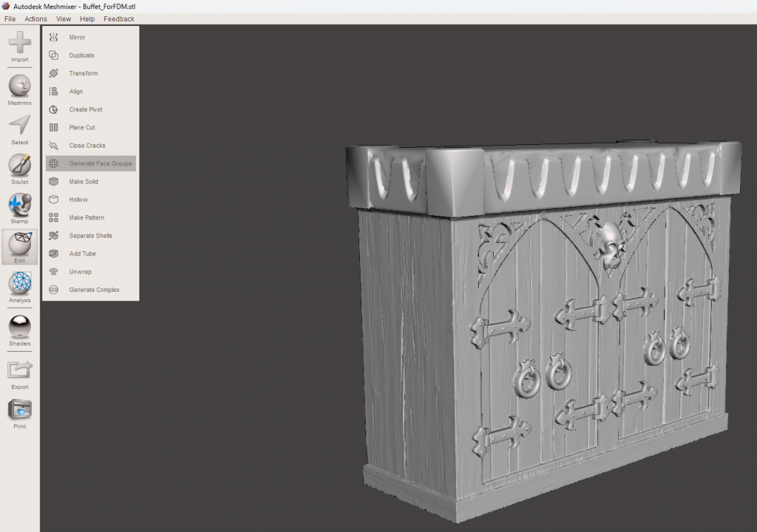The height and width of the screenshot is (532, 757).
Task: Open the File menu
Action: click(10, 18)
